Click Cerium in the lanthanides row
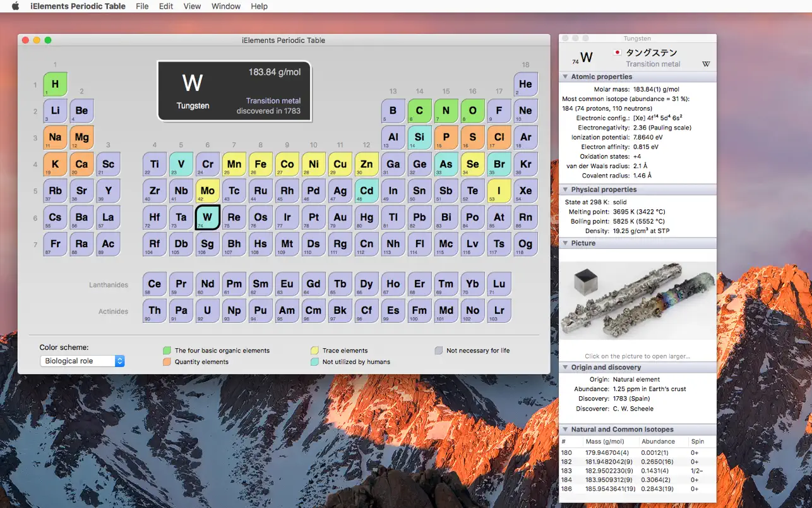Image resolution: width=812 pixels, height=508 pixels. pos(154,283)
